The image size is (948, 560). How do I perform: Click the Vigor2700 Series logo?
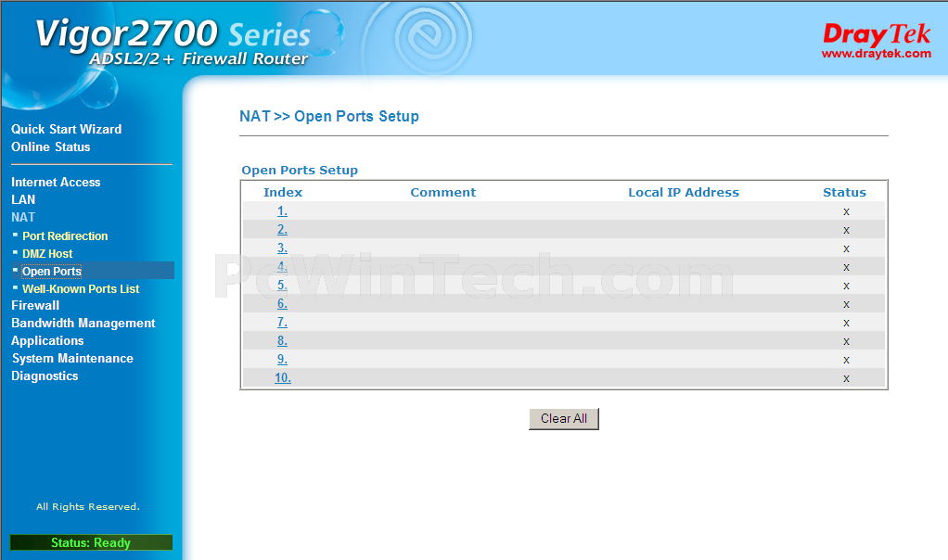point(173,33)
